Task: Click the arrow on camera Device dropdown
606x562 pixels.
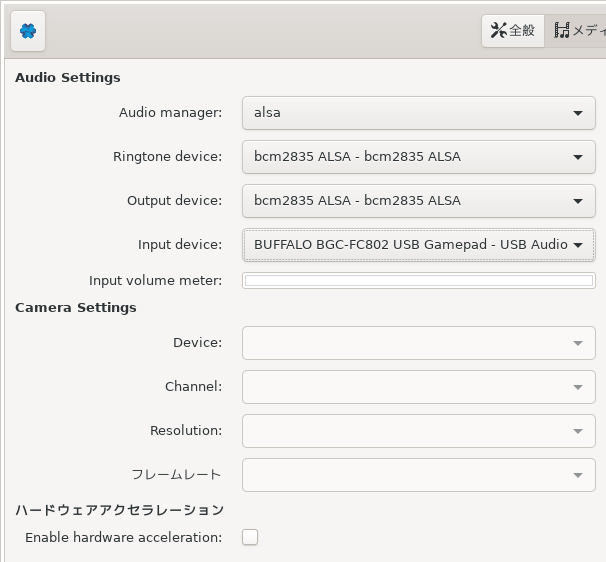Action: pyautogui.click(x=578, y=343)
